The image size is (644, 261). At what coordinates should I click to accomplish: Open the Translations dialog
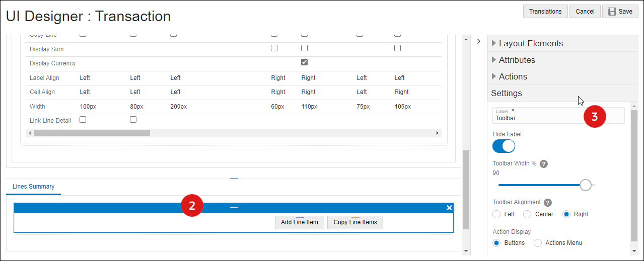pos(545,12)
